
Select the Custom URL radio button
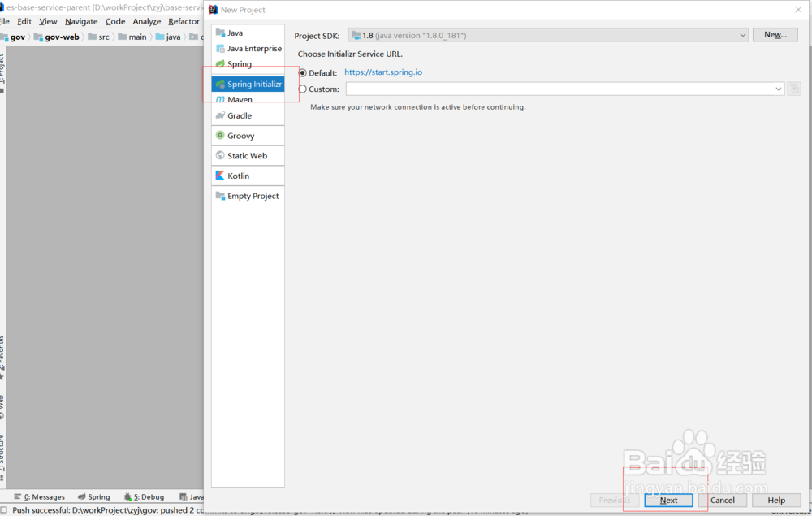303,89
